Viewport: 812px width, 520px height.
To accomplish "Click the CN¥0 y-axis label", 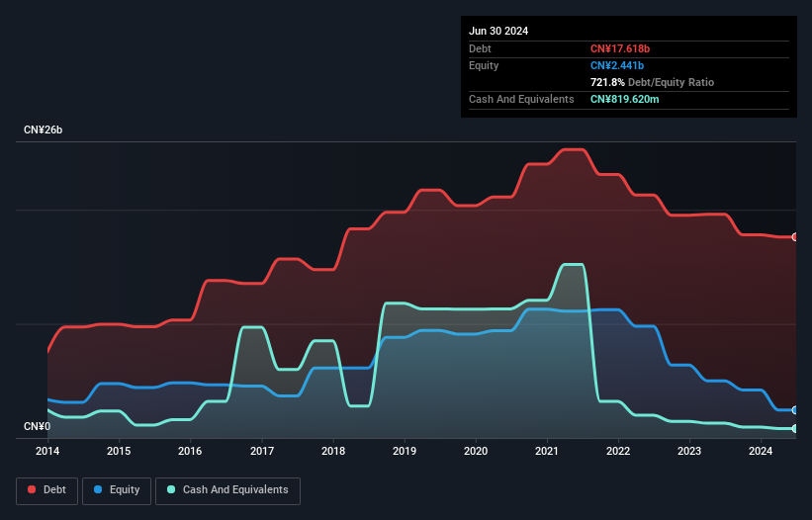I will tap(38, 426).
